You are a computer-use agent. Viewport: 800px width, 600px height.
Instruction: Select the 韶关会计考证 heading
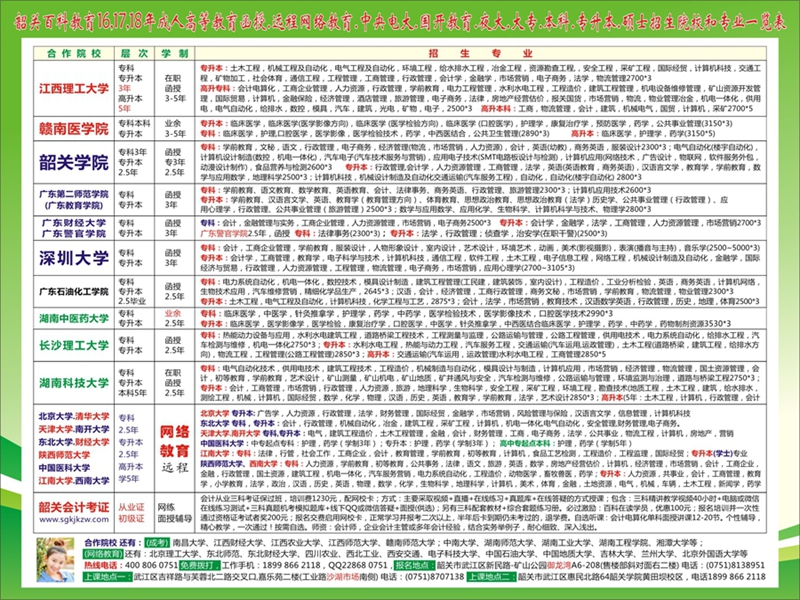click(x=73, y=508)
